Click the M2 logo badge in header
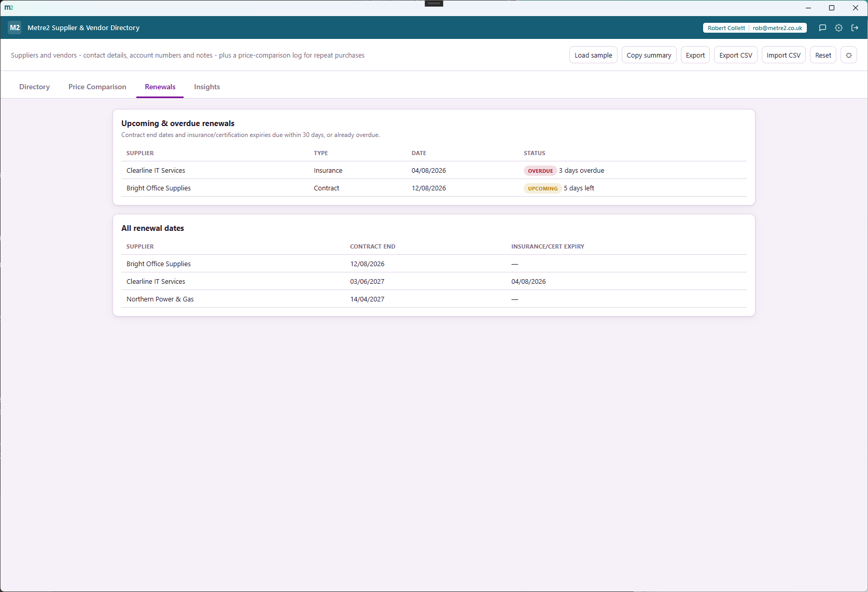Screen dimensions: 868x592 (15, 27)
